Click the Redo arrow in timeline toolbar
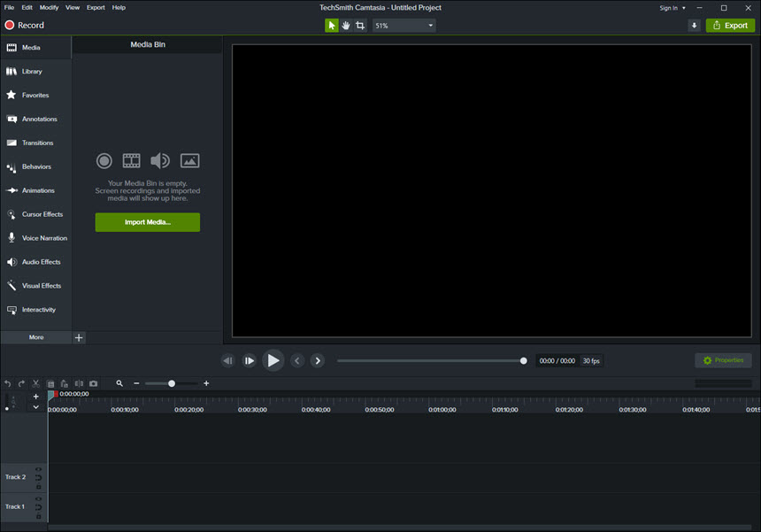761x532 pixels. pos(21,383)
